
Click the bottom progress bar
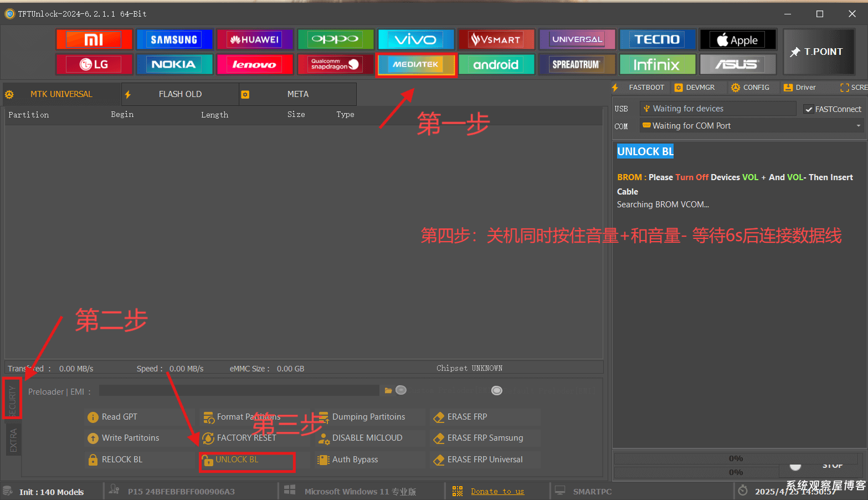(x=696, y=472)
